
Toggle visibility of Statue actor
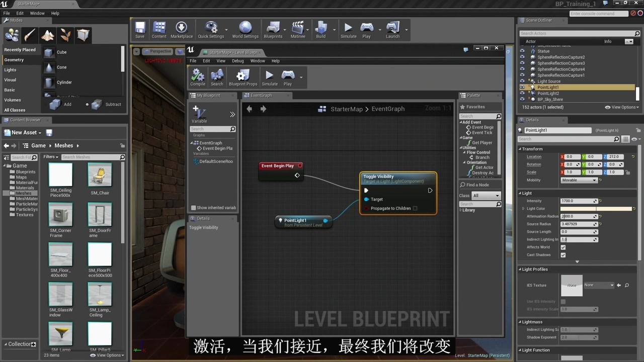522,51
